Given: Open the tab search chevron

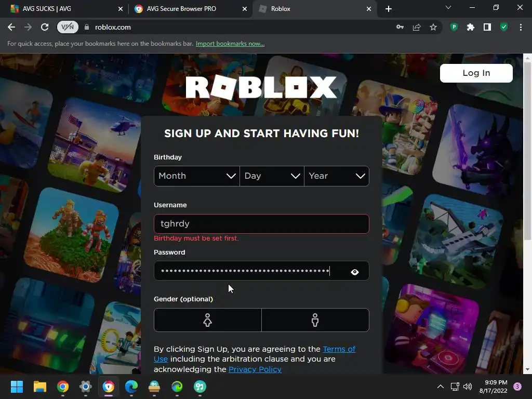Looking at the screenshot, I should click(x=448, y=7).
